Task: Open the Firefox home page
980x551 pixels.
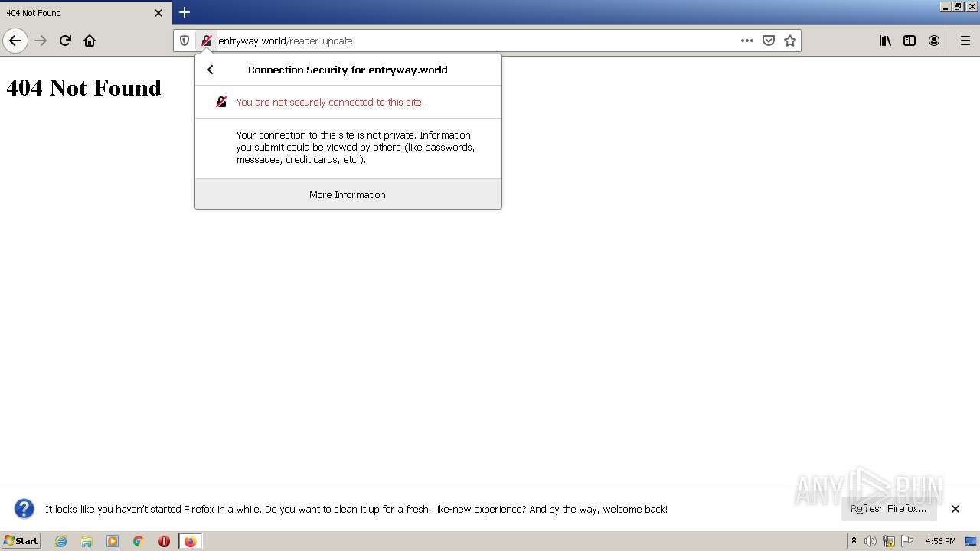Action: (x=90, y=41)
